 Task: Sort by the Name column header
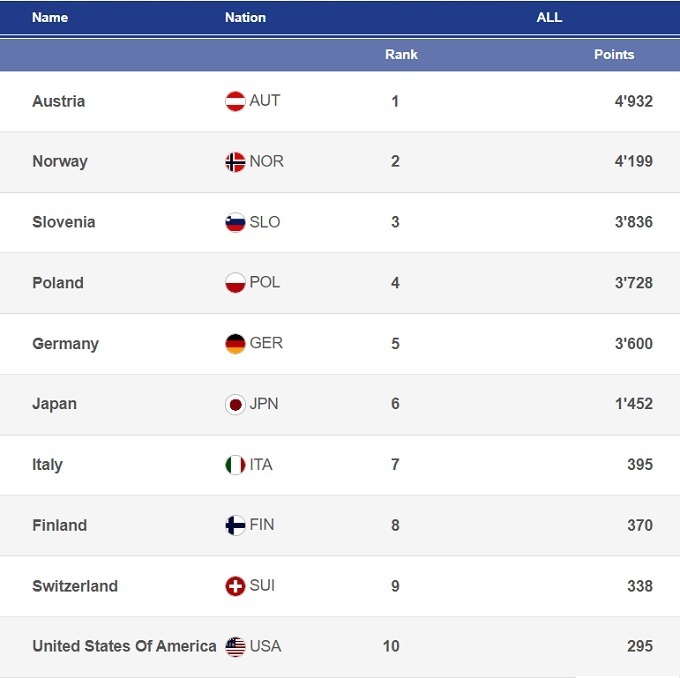50,17
